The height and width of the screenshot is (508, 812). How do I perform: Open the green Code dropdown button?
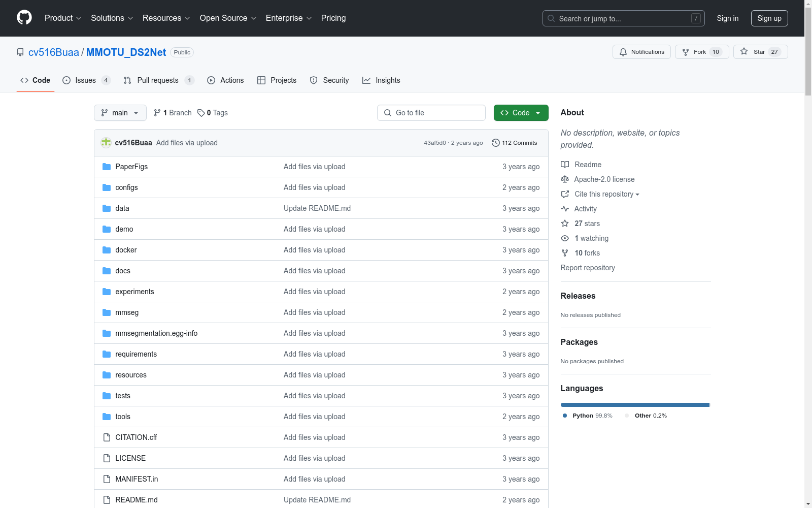pyautogui.click(x=521, y=113)
